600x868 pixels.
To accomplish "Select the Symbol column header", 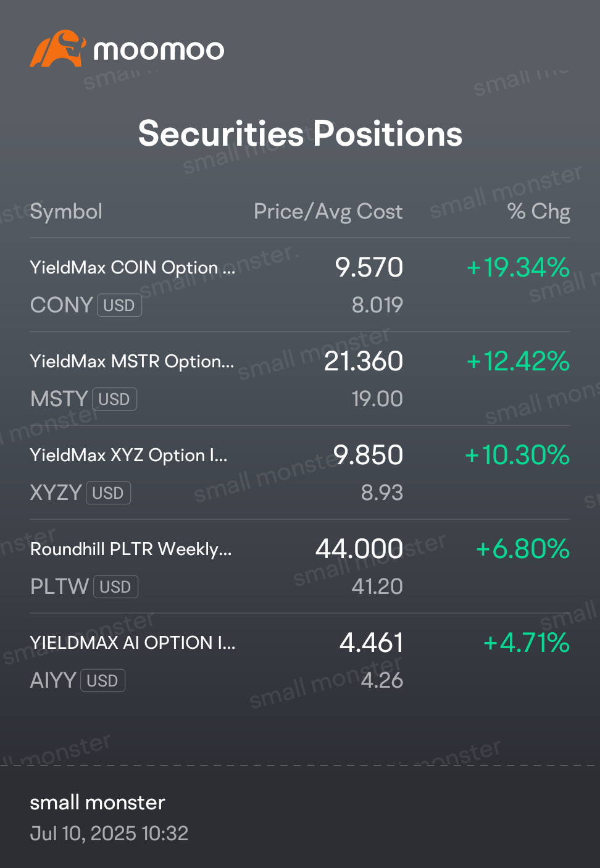I will 66,212.
